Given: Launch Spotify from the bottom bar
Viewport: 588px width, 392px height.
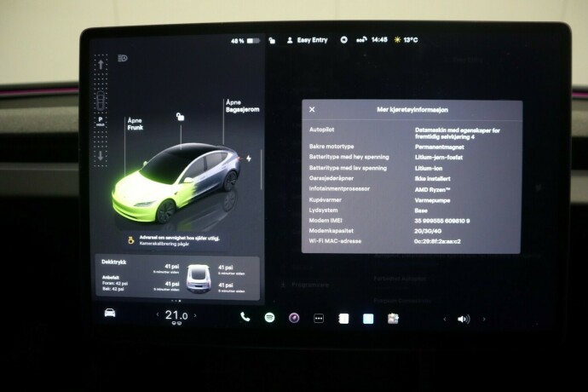Looking at the screenshot, I should coord(269,318).
